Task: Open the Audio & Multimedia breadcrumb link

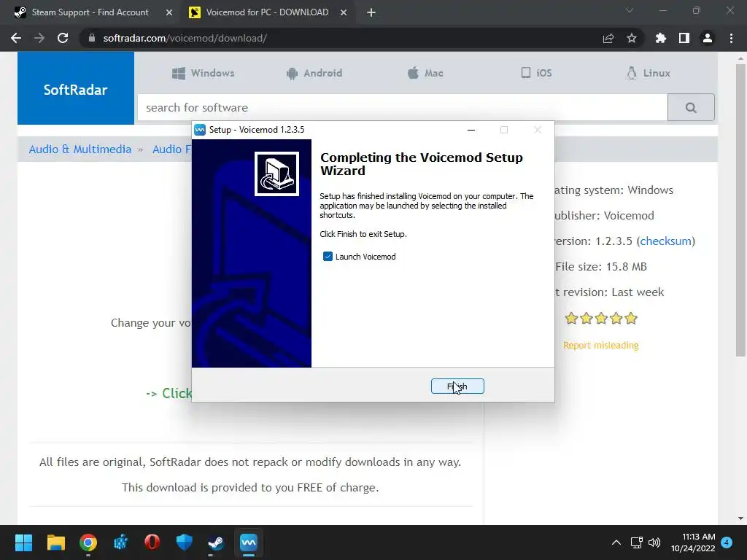Action: click(80, 149)
